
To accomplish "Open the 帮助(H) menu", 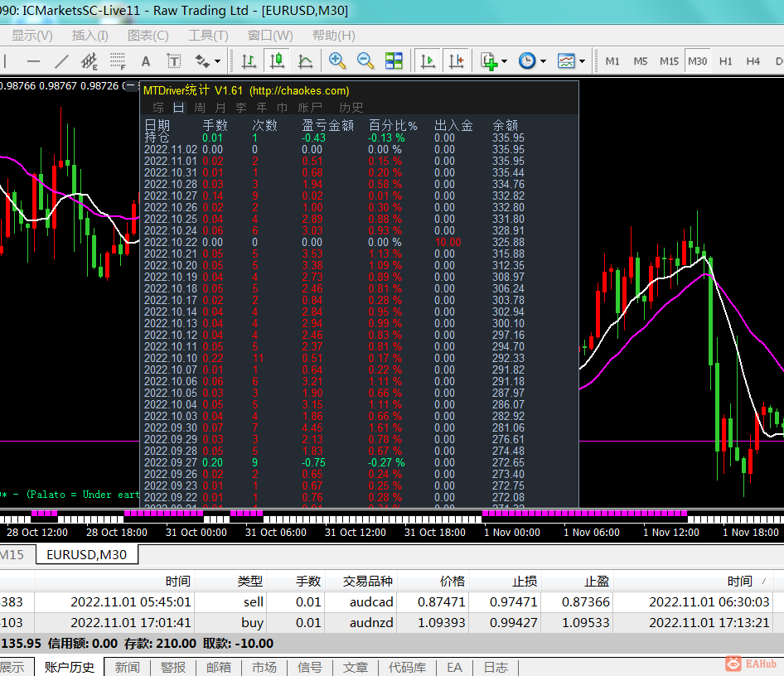I will [x=333, y=36].
